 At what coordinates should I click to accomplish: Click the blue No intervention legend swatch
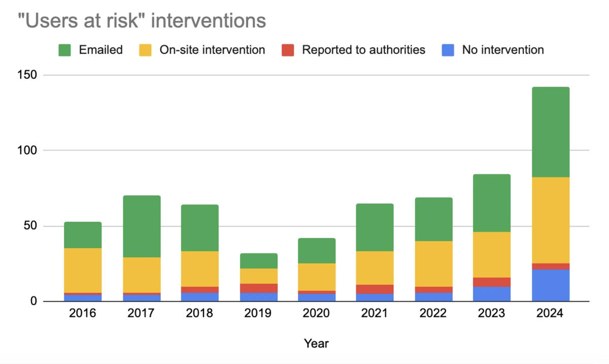pyautogui.click(x=448, y=50)
